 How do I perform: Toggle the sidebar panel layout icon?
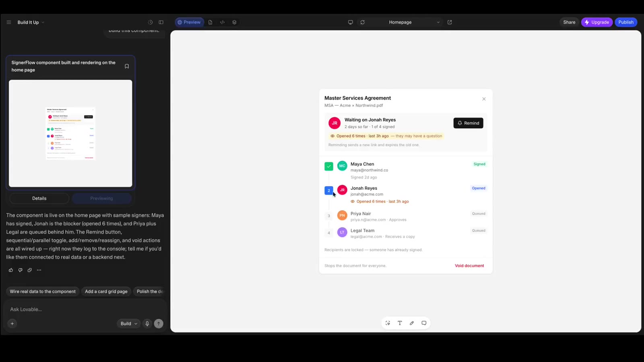[161, 23]
